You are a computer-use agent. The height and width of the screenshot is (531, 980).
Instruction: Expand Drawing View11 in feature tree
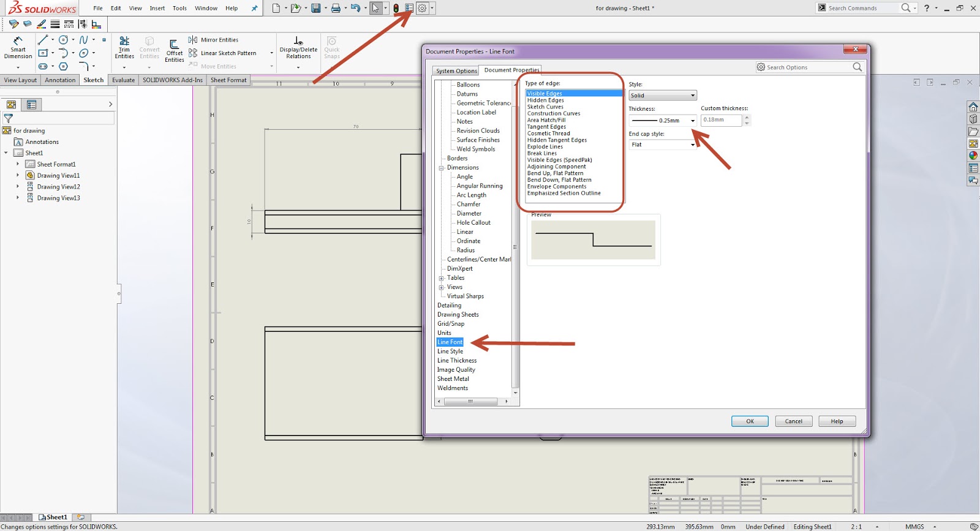click(18, 175)
